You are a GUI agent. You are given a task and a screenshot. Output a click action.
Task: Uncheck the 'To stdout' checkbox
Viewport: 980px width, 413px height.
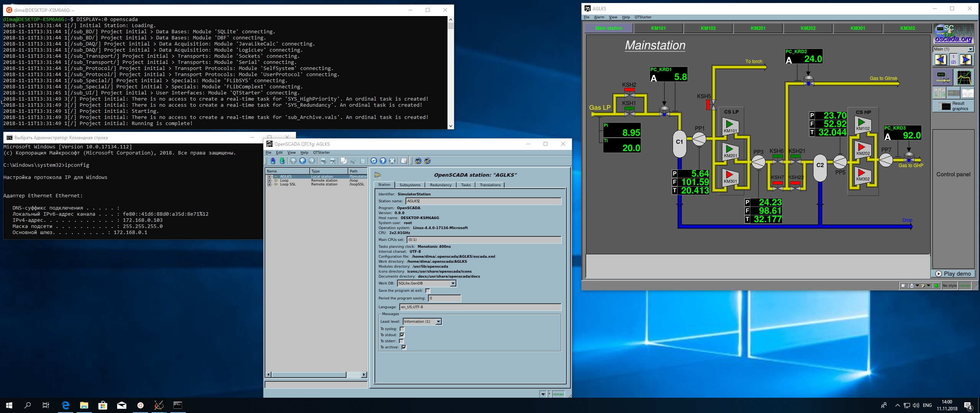(402, 335)
